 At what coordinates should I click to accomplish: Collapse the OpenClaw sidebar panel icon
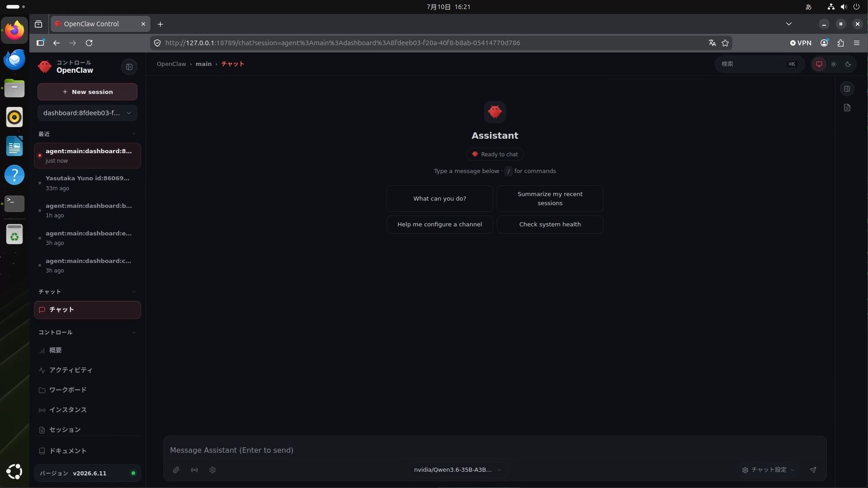129,67
